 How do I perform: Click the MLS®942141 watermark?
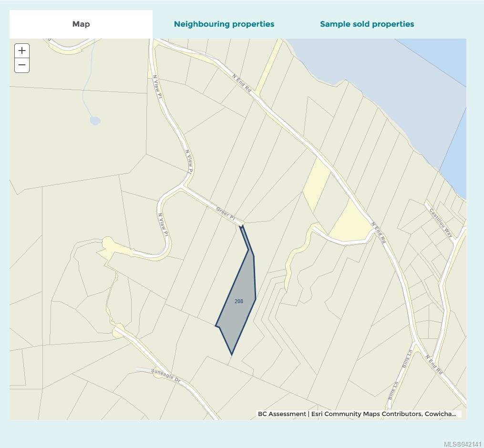point(463,444)
